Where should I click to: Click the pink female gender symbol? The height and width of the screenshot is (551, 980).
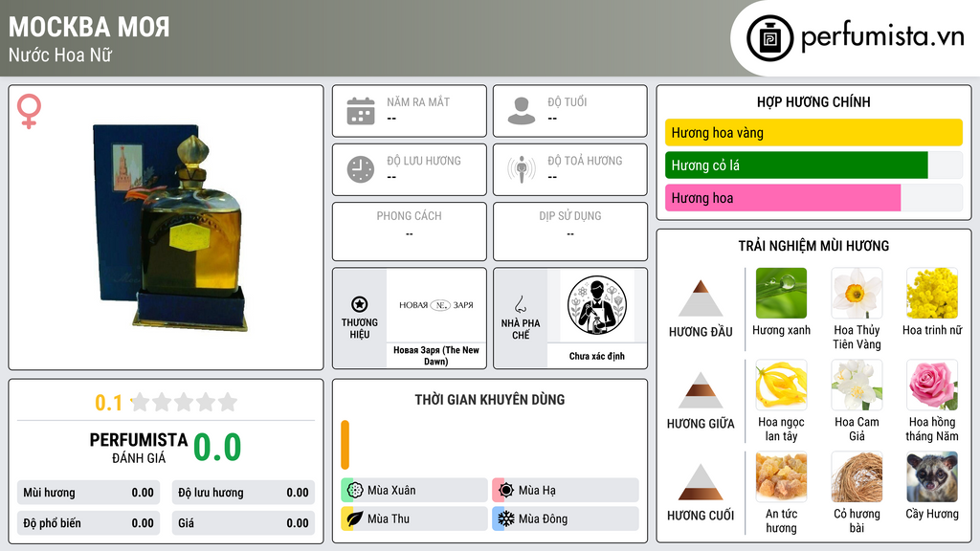click(29, 111)
